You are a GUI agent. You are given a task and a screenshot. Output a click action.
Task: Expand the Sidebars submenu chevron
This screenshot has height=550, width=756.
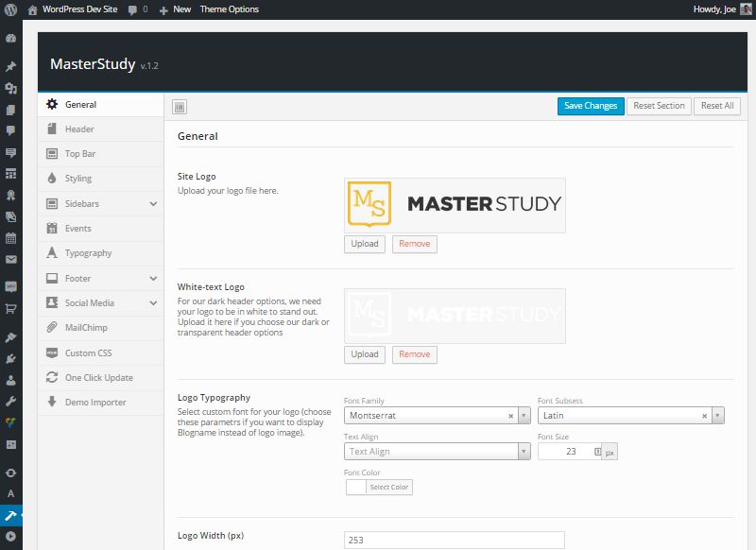[153, 204]
